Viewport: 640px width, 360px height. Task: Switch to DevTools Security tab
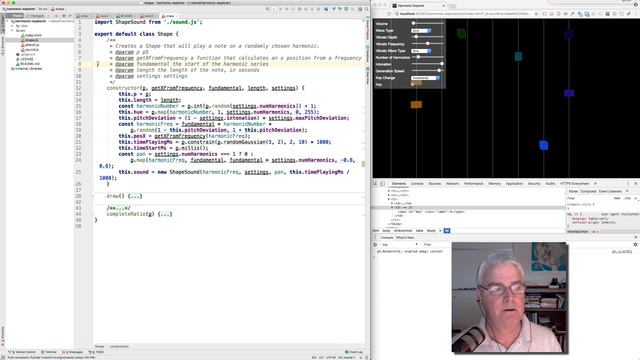(x=534, y=184)
